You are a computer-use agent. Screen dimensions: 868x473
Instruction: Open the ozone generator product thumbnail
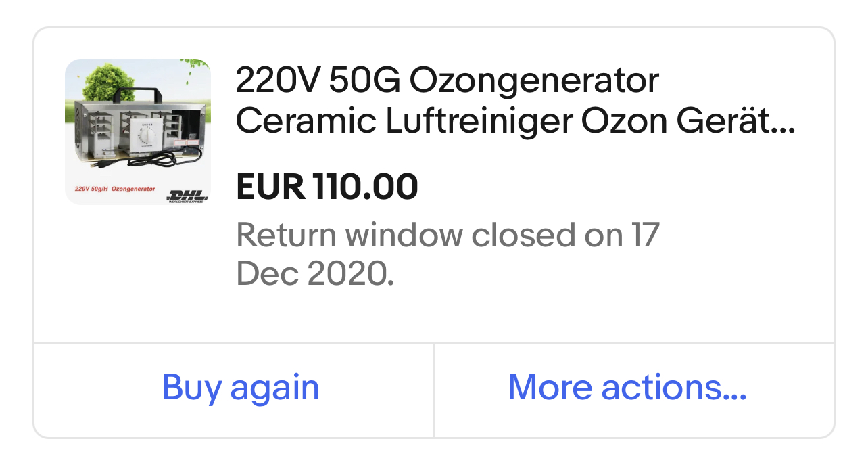138,132
